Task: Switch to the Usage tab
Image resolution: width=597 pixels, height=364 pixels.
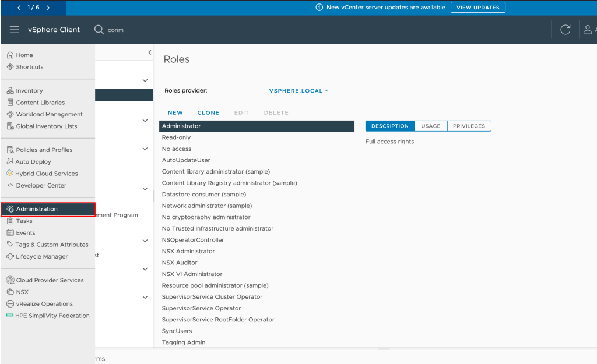Action: point(430,126)
